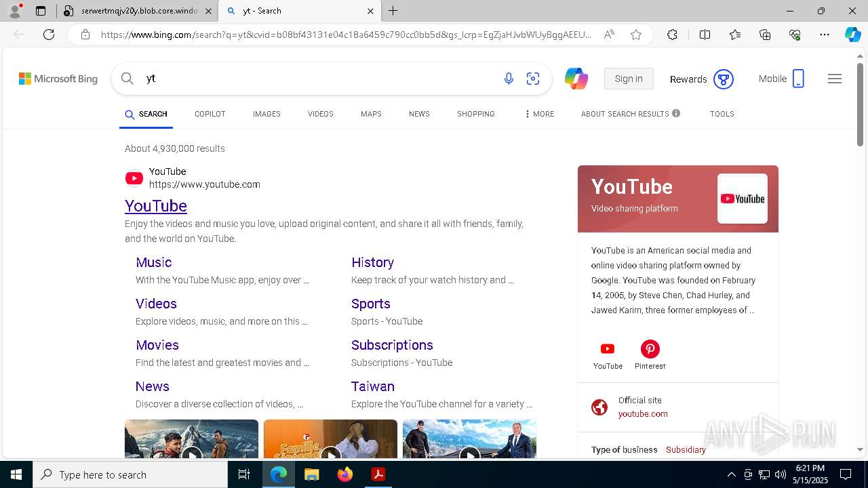
Task: Start voice search with the microphone icon
Action: pyautogui.click(x=509, y=79)
